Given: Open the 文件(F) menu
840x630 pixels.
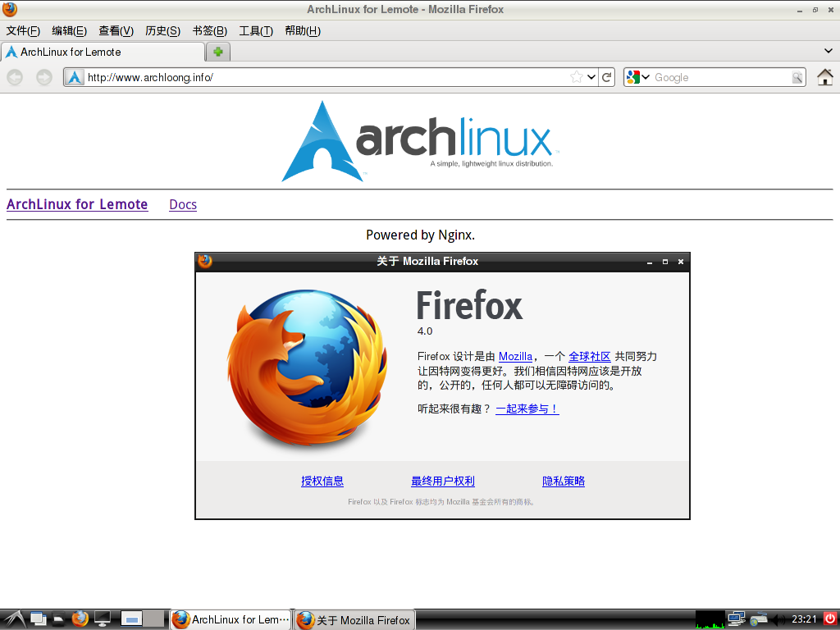Looking at the screenshot, I should [x=23, y=31].
